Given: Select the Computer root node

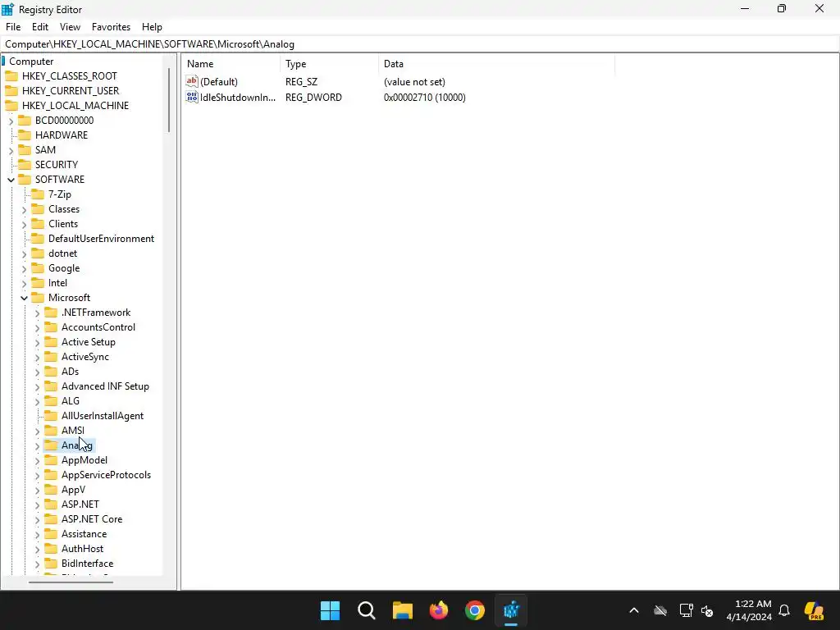Looking at the screenshot, I should 31,61.
